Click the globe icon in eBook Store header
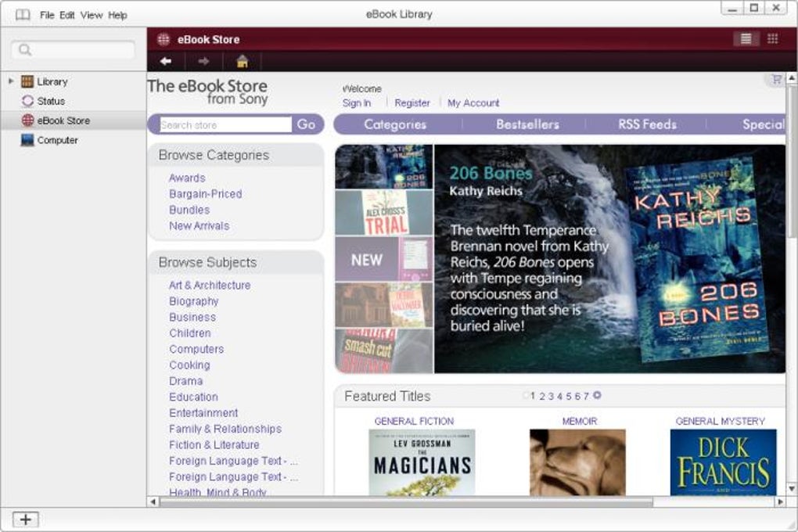 point(164,39)
